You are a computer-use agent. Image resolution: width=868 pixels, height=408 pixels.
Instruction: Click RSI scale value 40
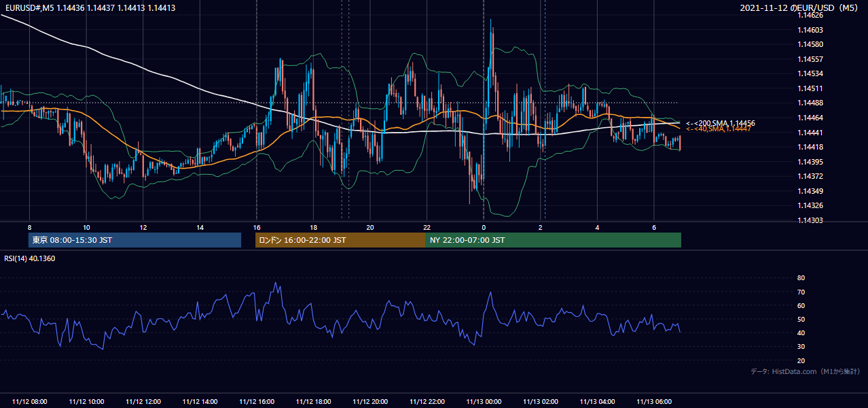(x=801, y=333)
